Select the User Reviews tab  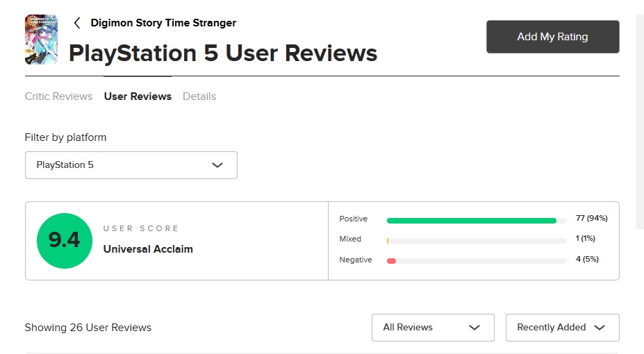pos(138,96)
